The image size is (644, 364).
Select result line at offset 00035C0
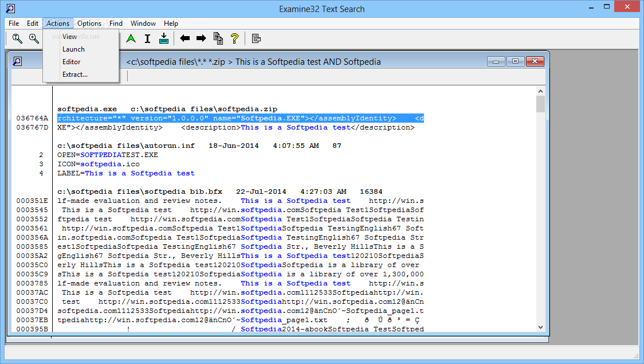pos(238,265)
